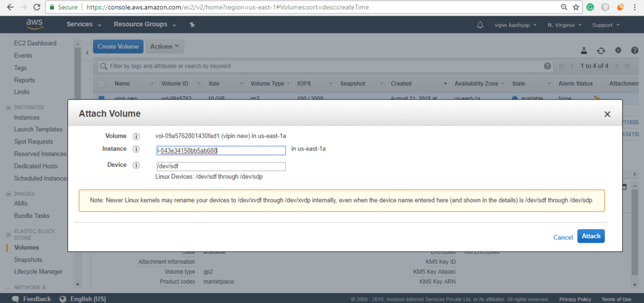Click the pin shortcut icon in navbar
The width and height of the screenshot is (644, 303).
[192, 25]
